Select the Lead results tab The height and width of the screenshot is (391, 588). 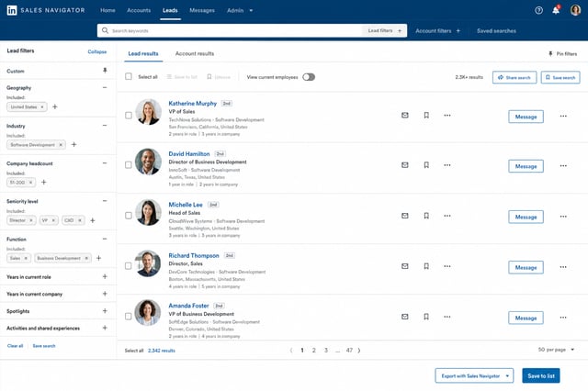click(143, 53)
